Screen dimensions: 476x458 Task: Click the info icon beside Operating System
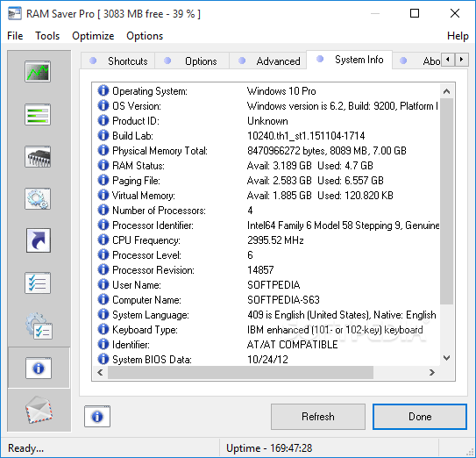[103, 90]
